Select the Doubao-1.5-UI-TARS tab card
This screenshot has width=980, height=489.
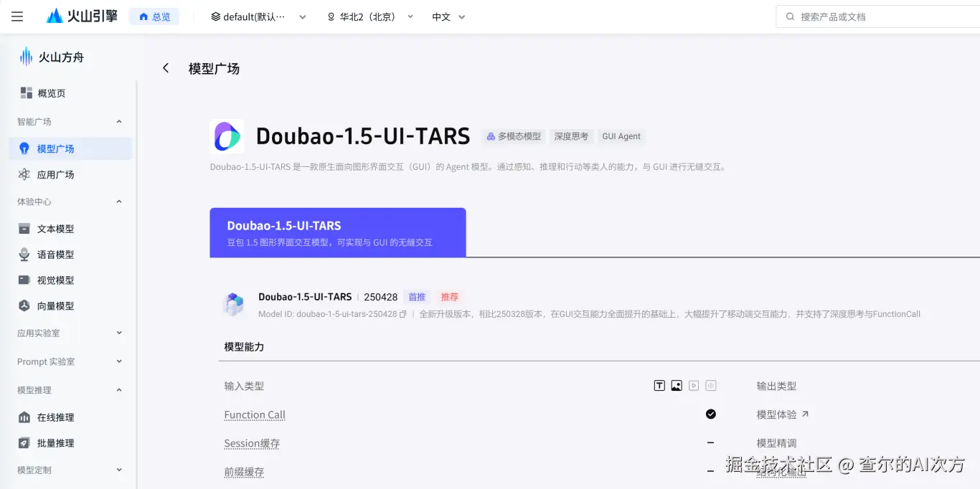tap(338, 232)
